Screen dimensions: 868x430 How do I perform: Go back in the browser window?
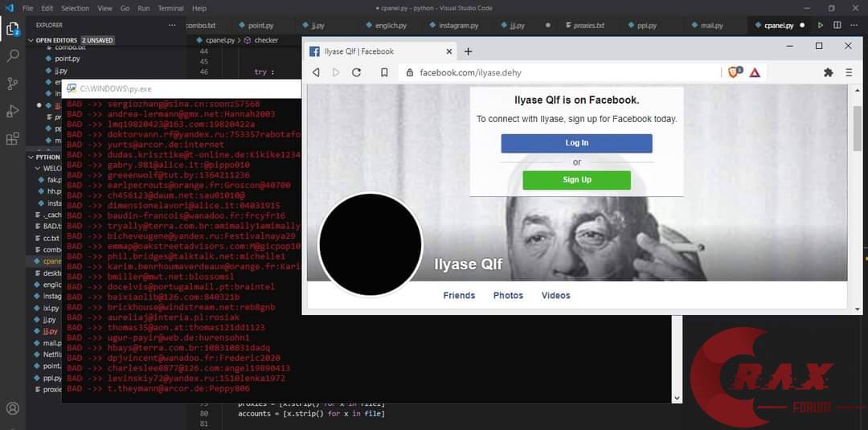[316, 72]
